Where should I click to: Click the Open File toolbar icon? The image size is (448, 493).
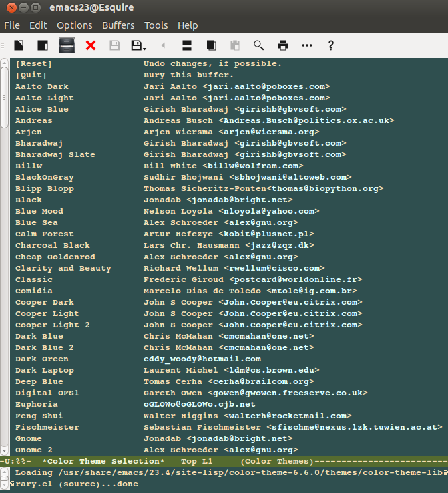click(42, 45)
